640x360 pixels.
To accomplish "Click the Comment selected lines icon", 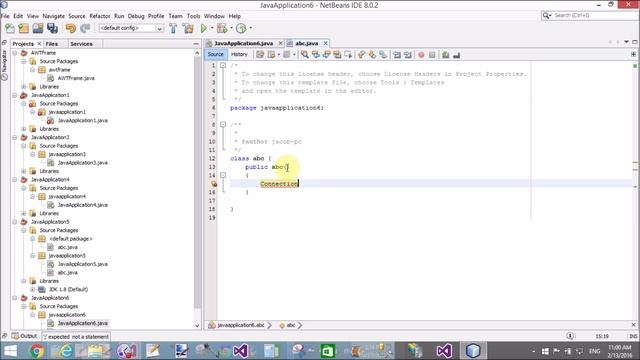I will click(446, 55).
